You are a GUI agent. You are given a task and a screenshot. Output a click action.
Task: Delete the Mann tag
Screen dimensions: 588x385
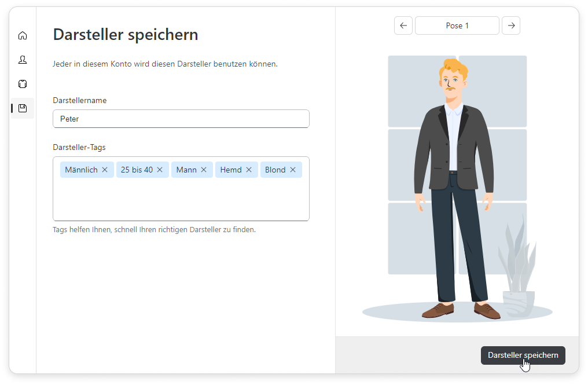[204, 170]
